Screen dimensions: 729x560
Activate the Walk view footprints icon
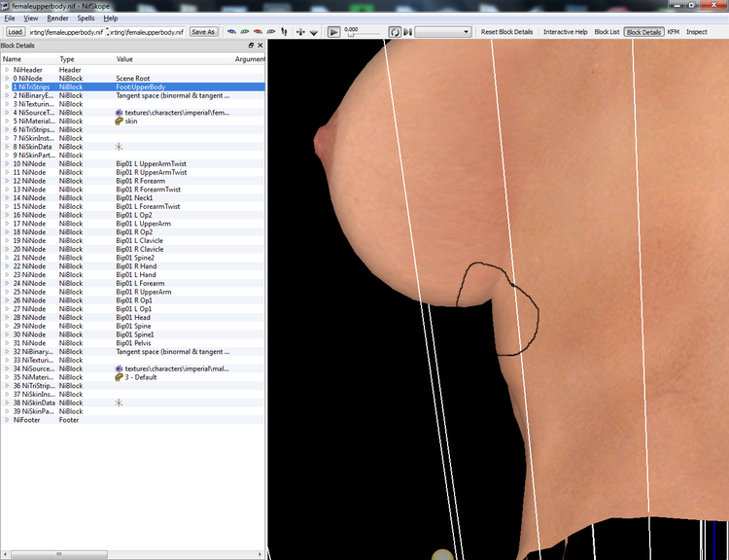pos(284,32)
